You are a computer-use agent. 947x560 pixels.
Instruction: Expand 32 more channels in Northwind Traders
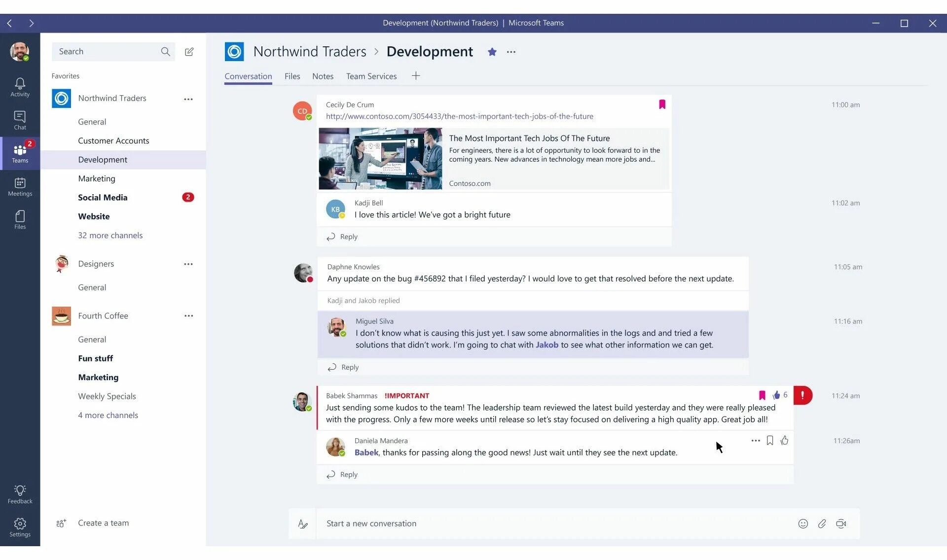pos(110,235)
